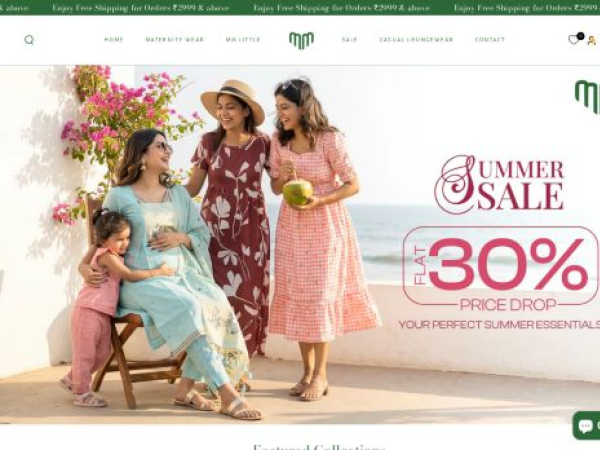Click the hero image of women
Viewport: 600px width, 450px height.
point(300,245)
